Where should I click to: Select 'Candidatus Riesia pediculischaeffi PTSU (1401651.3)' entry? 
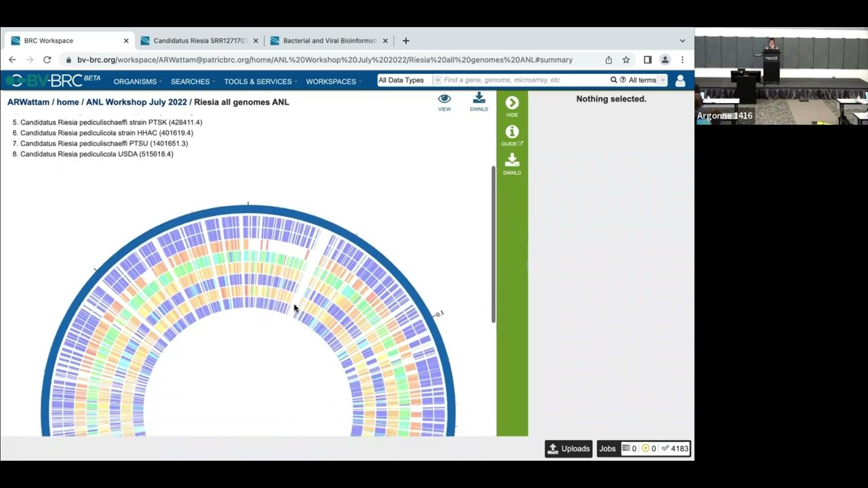tap(104, 144)
